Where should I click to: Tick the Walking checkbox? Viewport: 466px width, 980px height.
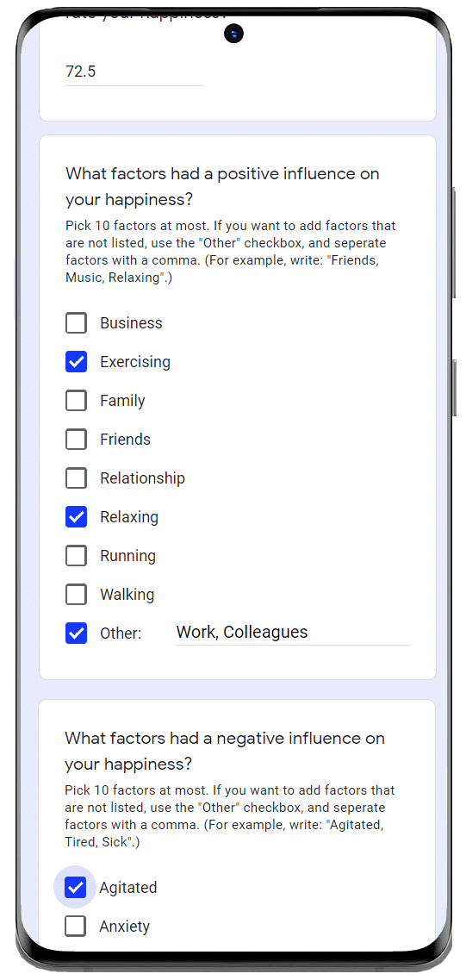click(x=76, y=595)
